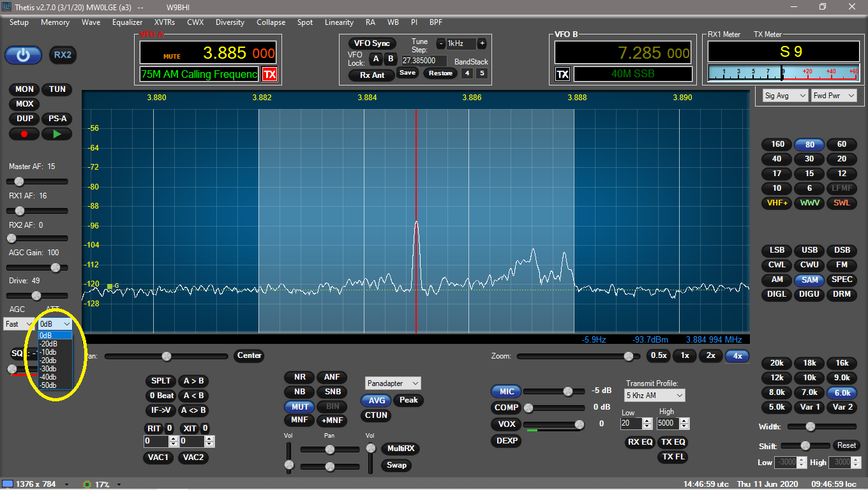The width and height of the screenshot is (868, 490).
Task: Click the VFO Lock B button
Action: 391,59
